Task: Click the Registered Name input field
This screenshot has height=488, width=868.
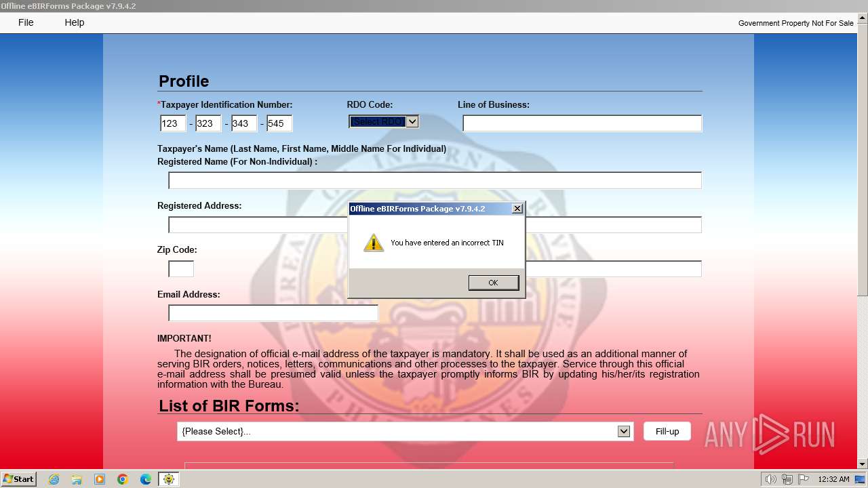Action: [435, 180]
